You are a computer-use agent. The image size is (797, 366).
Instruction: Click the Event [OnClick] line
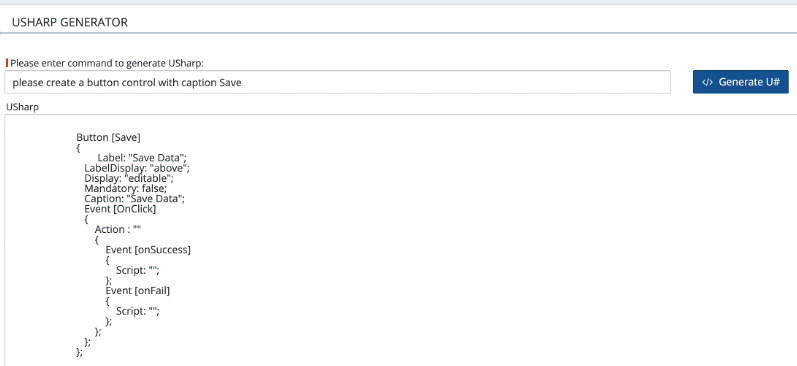(x=120, y=209)
